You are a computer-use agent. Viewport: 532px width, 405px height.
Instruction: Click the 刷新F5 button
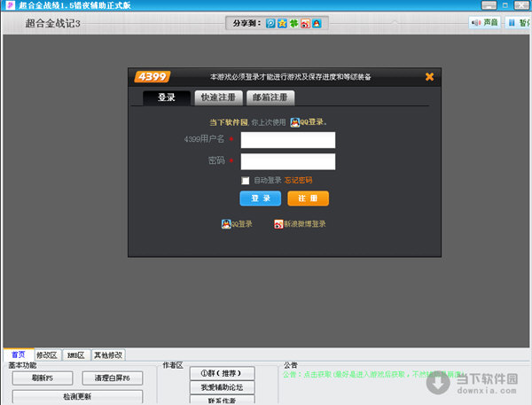click(42, 378)
